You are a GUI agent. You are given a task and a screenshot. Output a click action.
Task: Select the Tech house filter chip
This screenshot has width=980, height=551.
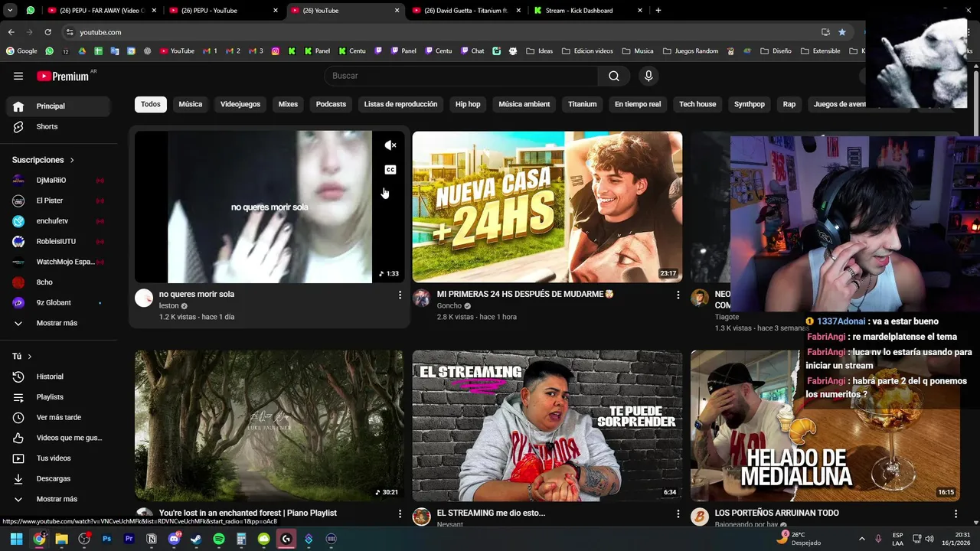coord(697,104)
